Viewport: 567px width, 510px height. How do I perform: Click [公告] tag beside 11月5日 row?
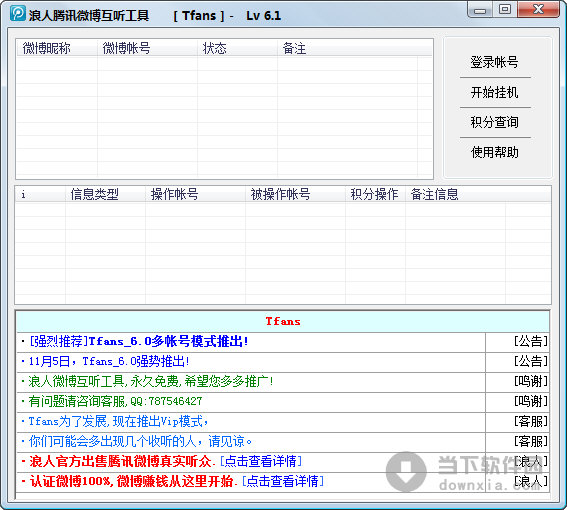(x=531, y=361)
